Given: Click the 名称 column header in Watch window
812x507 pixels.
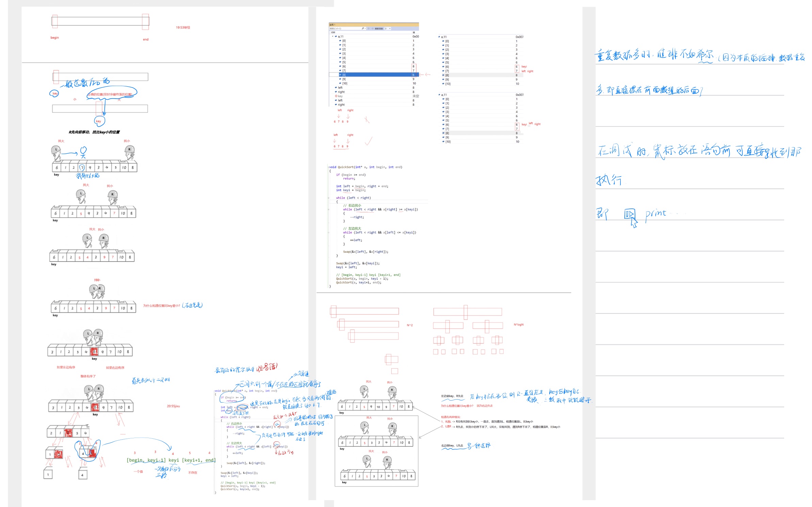Looking at the screenshot, I should 333,32.
